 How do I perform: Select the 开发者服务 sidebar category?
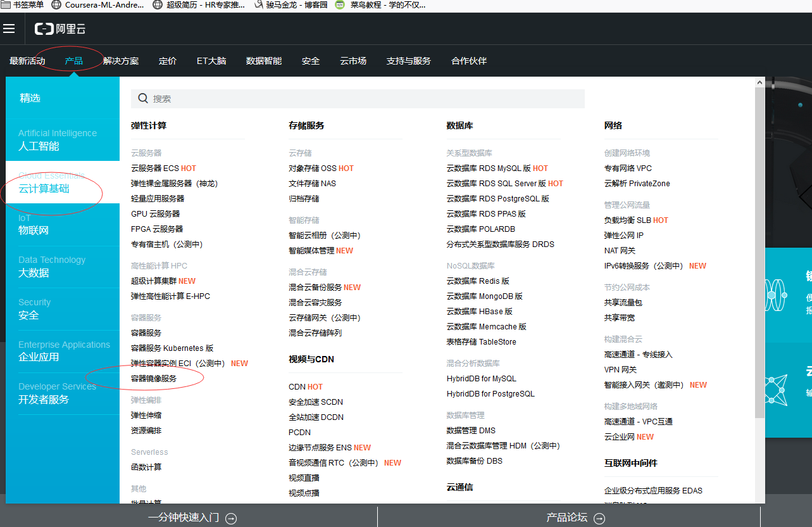click(63, 393)
